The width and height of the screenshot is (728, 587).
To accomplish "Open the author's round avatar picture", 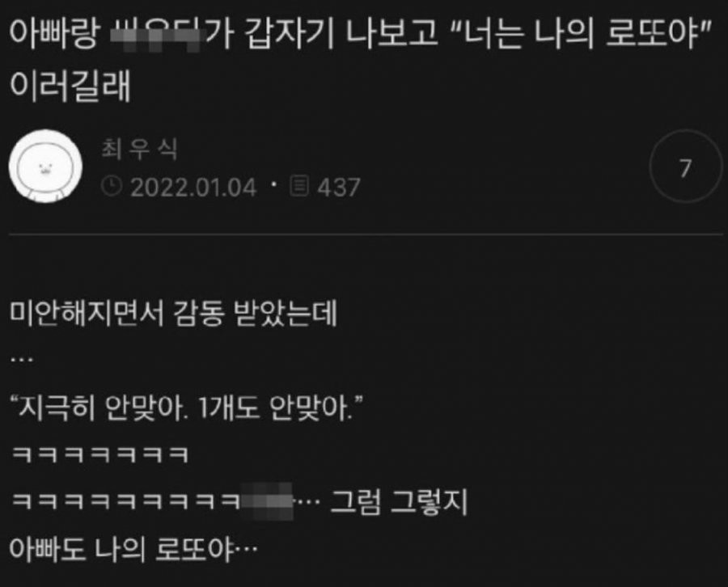I will pos(45,166).
